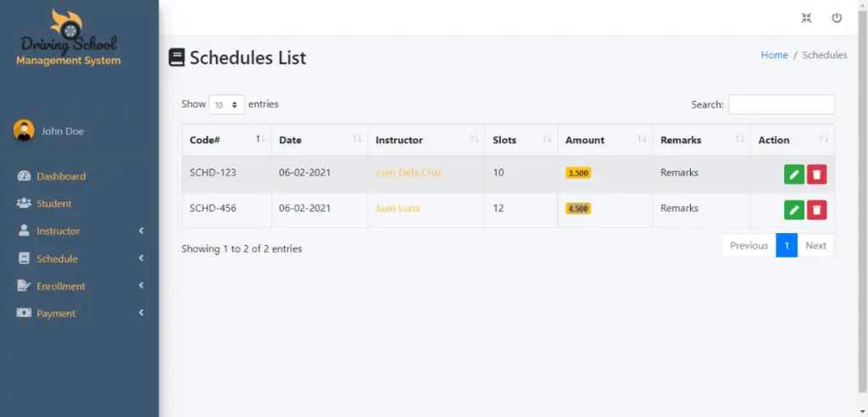Click the power logout icon at top right
Image resolution: width=868 pixels, height=417 pixels.
[837, 18]
